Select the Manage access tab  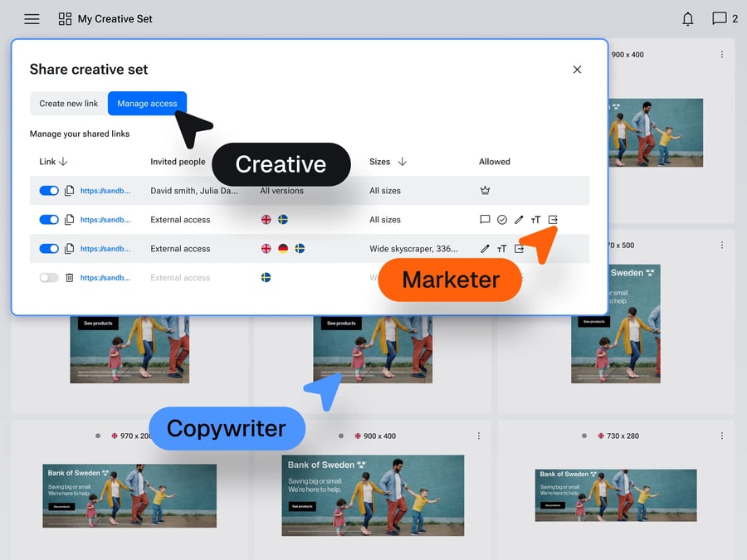click(147, 104)
